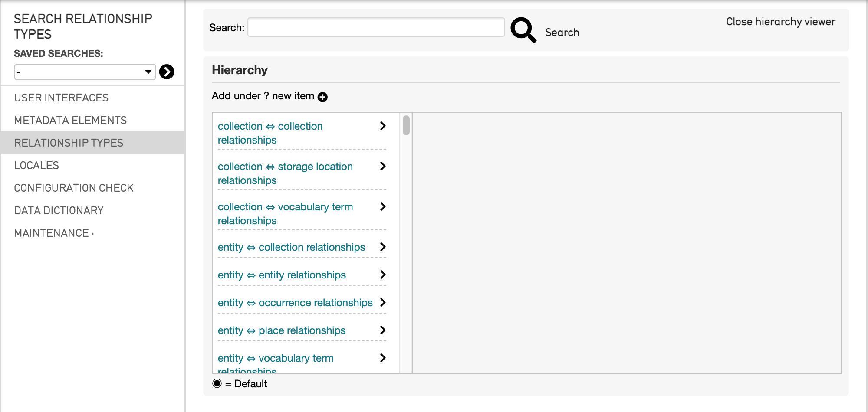This screenshot has height=412, width=868.
Task: Click the plus icon to add new item
Action: [322, 97]
